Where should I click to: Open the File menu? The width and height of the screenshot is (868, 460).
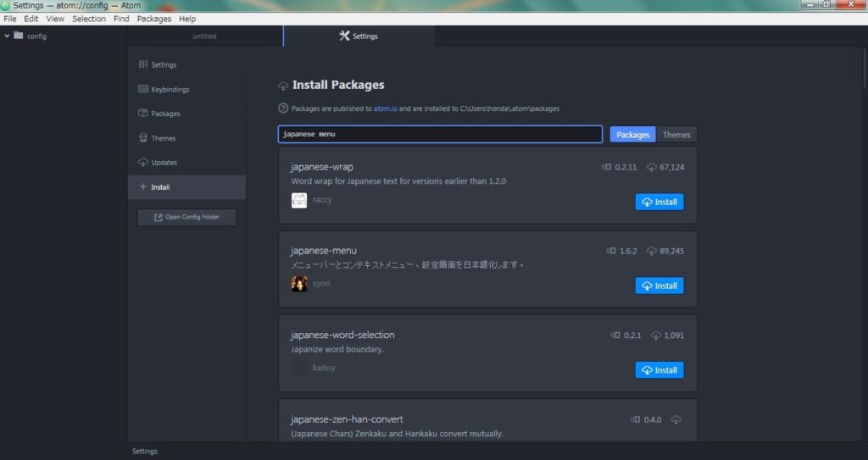10,19
